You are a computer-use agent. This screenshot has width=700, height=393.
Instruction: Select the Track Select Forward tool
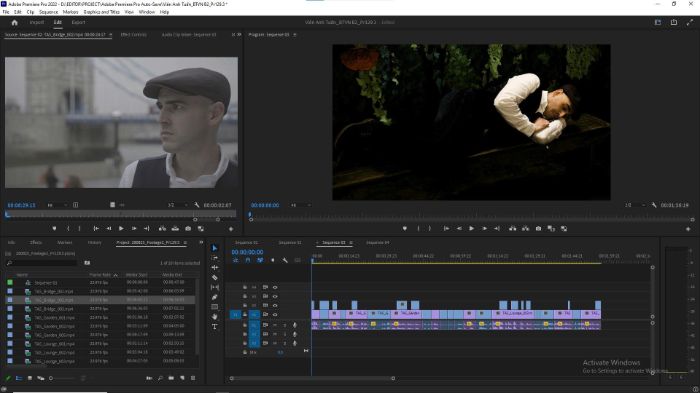point(215,258)
